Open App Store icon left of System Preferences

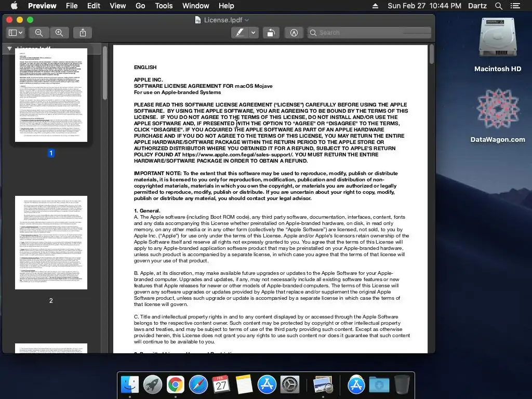[267, 384]
